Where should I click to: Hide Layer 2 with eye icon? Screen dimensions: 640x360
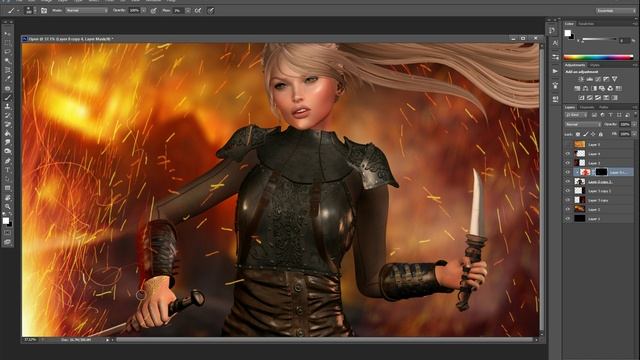(x=568, y=209)
